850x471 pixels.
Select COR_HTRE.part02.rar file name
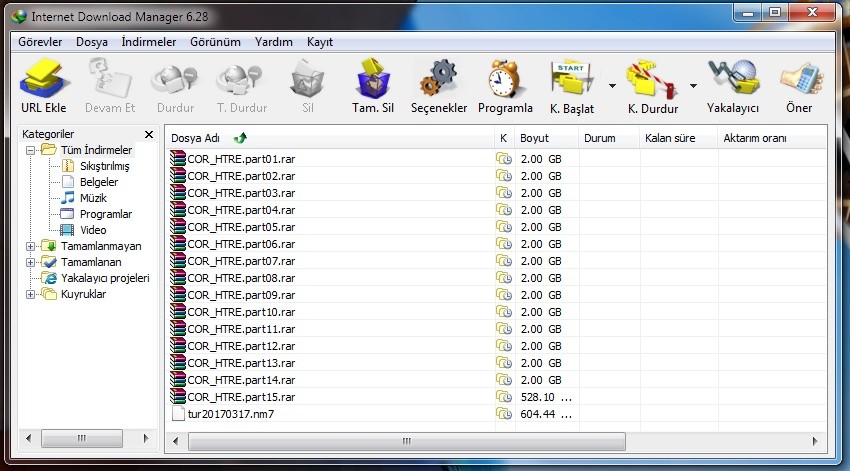[x=241, y=176]
